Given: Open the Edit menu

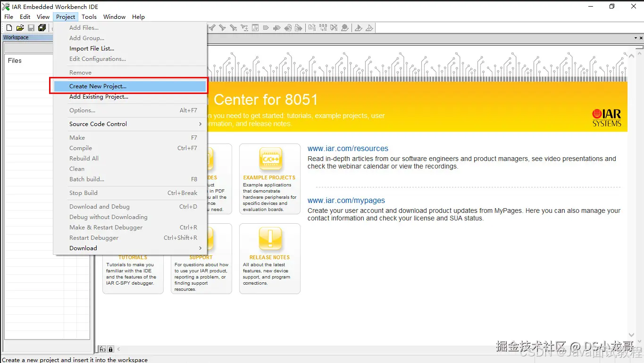Looking at the screenshot, I should click(25, 17).
